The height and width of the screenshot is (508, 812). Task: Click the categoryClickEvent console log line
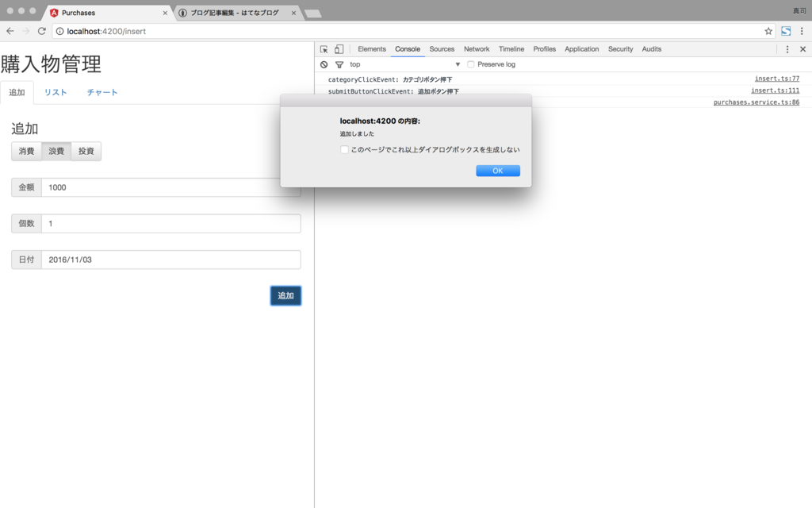pyautogui.click(x=390, y=79)
